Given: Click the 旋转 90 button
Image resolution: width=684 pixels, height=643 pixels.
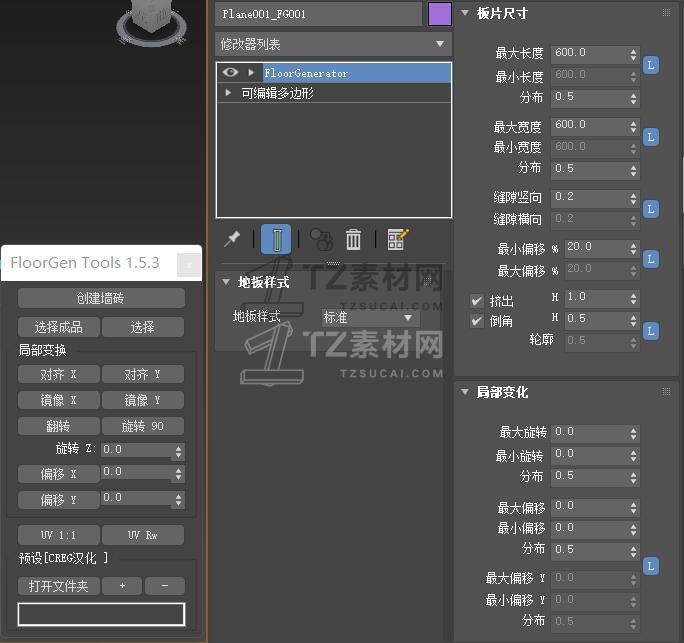Looking at the screenshot, I should pos(143,426).
